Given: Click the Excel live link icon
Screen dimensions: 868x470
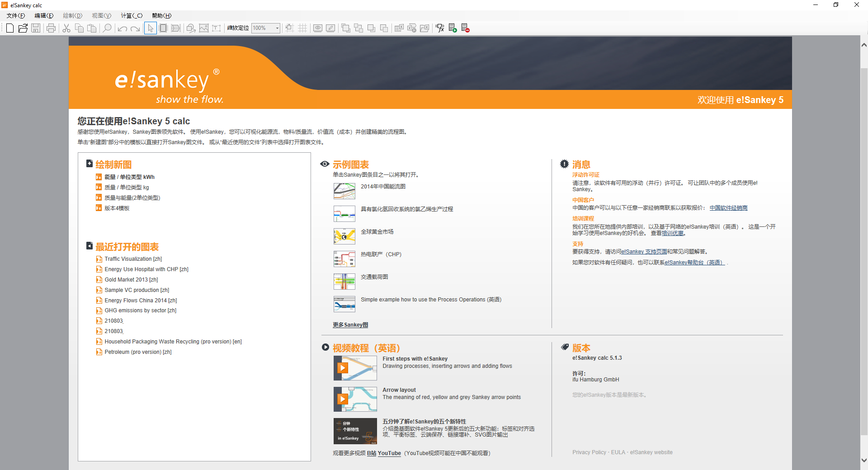Looking at the screenshot, I should (399, 28).
